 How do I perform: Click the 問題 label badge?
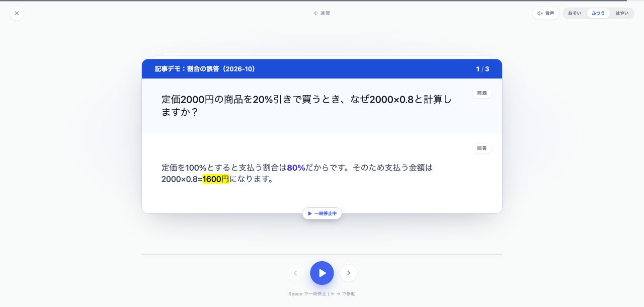(482, 93)
